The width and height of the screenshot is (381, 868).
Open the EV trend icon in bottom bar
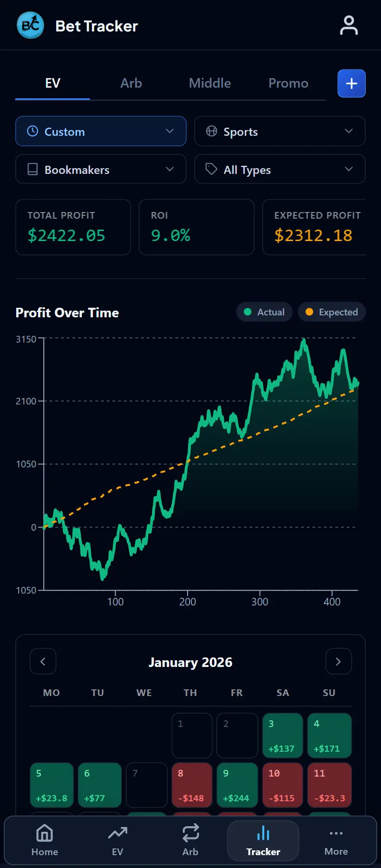(x=118, y=833)
